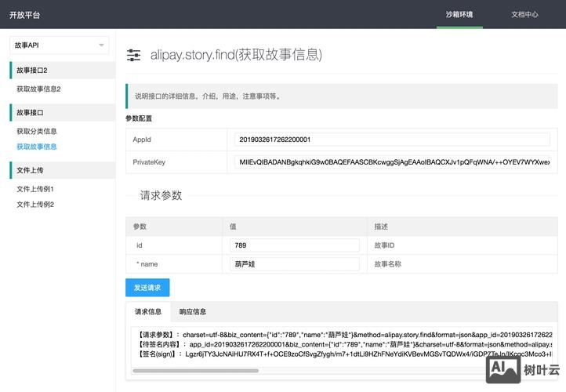The image size is (566, 392).
Task: Click the id parameter label
Action: [140, 245]
